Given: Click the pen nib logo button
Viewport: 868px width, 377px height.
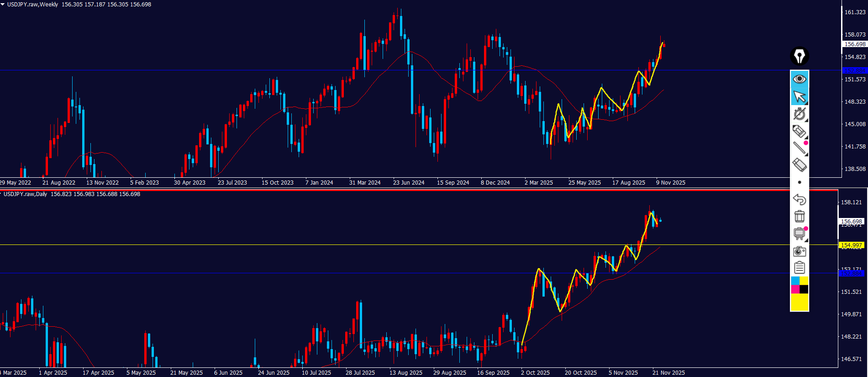Looking at the screenshot, I should (x=799, y=56).
